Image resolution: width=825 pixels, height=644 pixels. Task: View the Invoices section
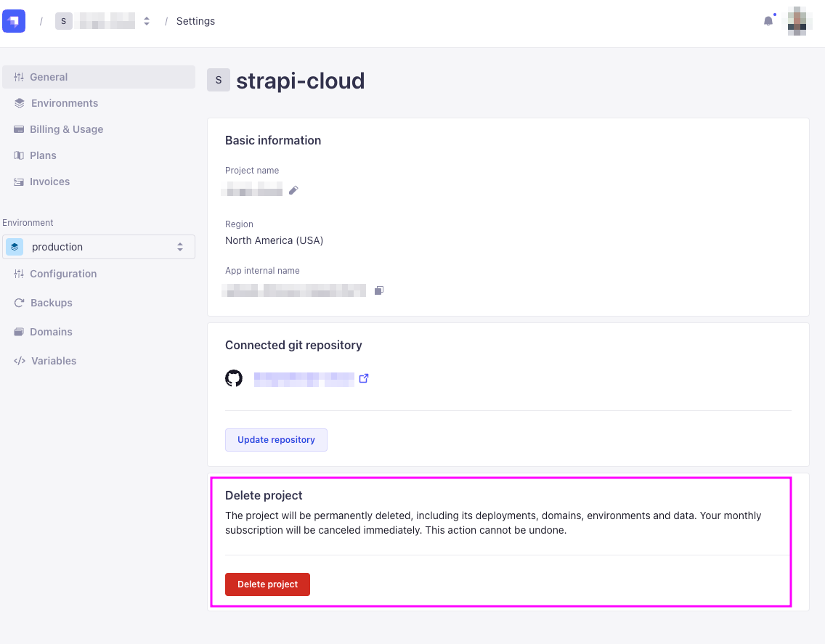[49, 182]
